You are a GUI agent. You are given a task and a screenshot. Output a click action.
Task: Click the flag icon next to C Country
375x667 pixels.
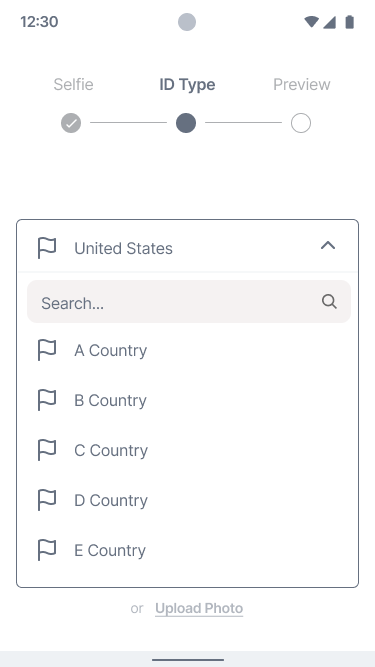(47, 450)
